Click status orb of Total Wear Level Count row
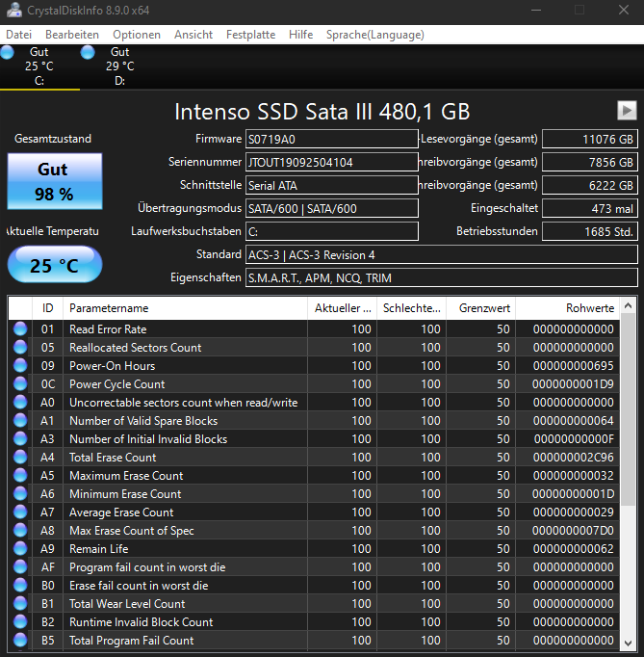 point(20,603)
